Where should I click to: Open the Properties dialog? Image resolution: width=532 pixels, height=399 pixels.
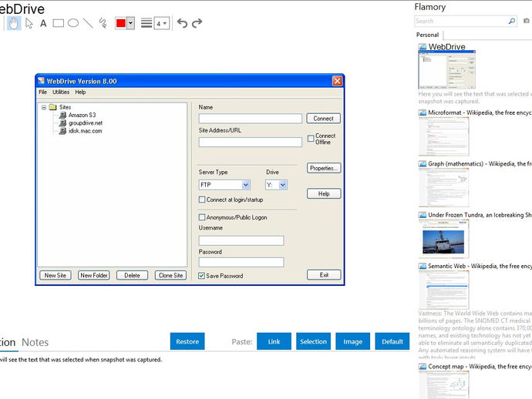[x=324, y=168]
